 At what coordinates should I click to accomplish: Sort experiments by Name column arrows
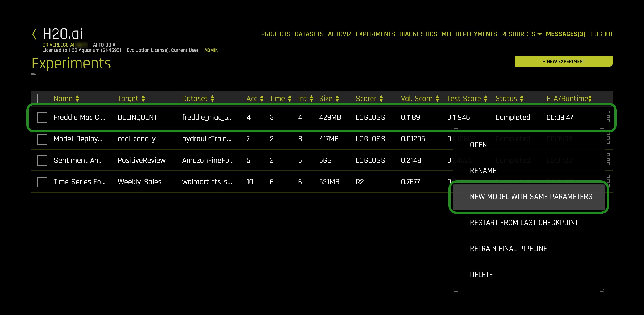[x=77, y=98]
